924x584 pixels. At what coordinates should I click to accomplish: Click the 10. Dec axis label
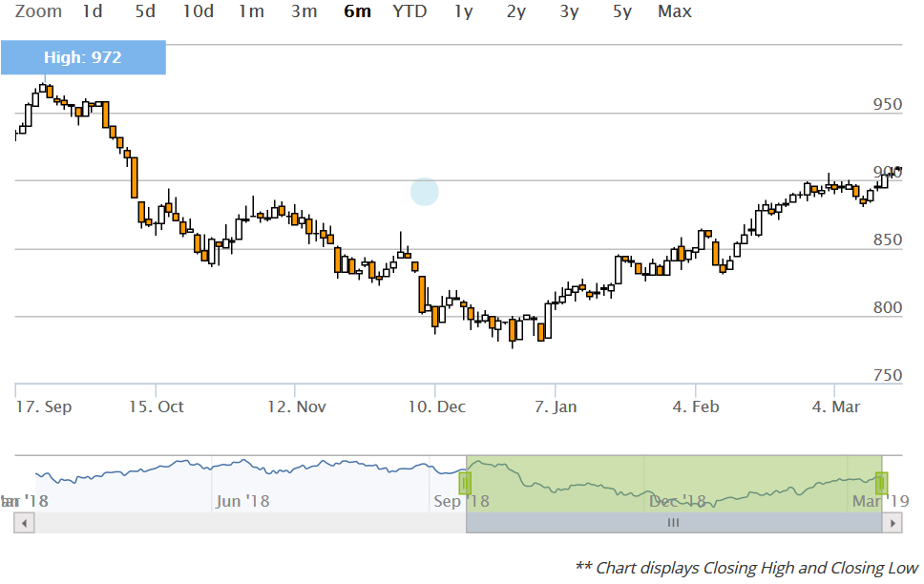[x=436, y=407]
